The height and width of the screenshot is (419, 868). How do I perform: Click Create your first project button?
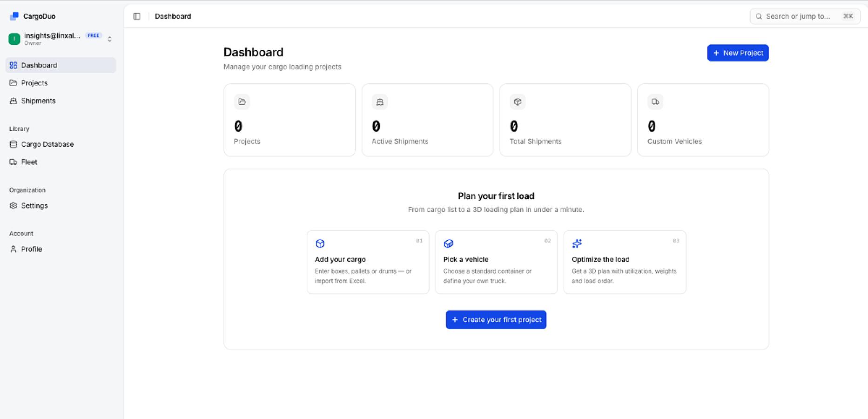click(x=496, y=320)
